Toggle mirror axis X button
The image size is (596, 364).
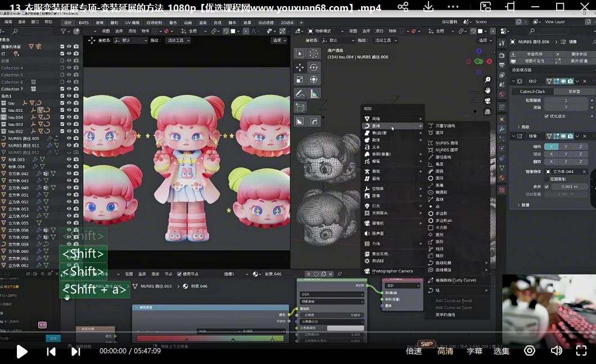(x=551, y=147)
